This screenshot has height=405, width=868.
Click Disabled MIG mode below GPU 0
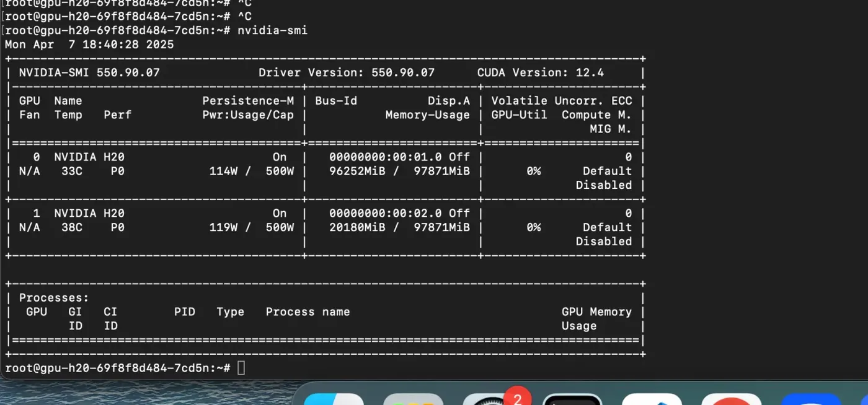(603, 185)
